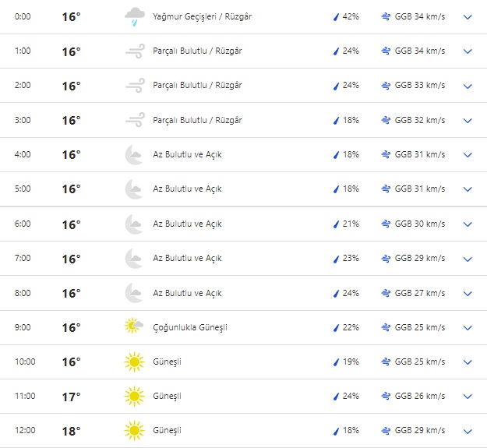Open details for the 7:00 row chevron
Image resolution: width=487 pixels, height=448 pixels.
468,259
